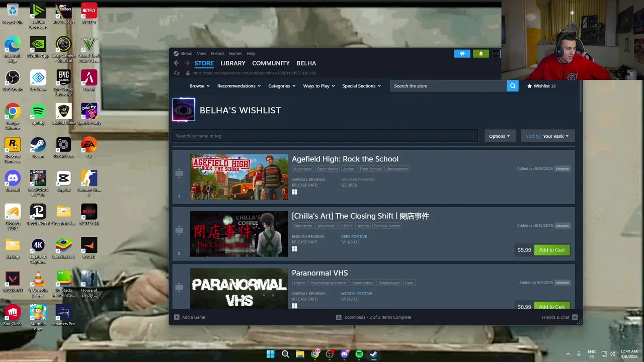
Task: Open the Games menu
Action: 235,53
